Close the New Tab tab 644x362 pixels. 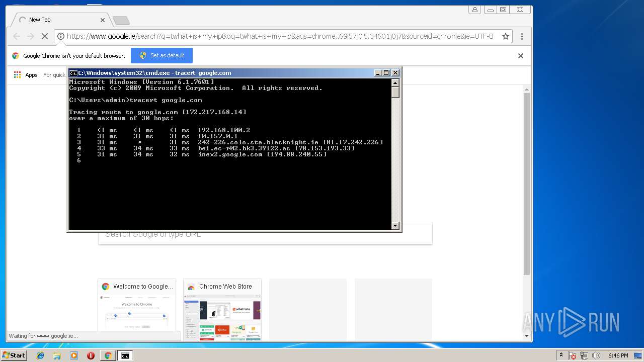point(103,20)
